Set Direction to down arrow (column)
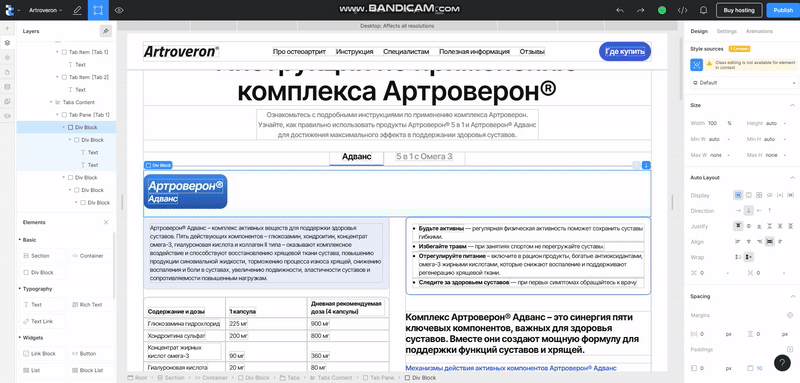Viewport: 800px width, 383px height. pos(748,211)
